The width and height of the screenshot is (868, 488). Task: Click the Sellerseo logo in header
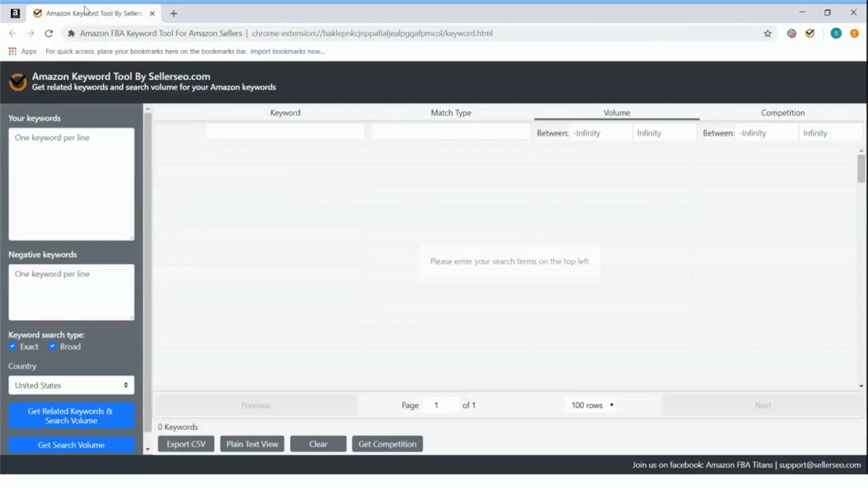[18, 81]
